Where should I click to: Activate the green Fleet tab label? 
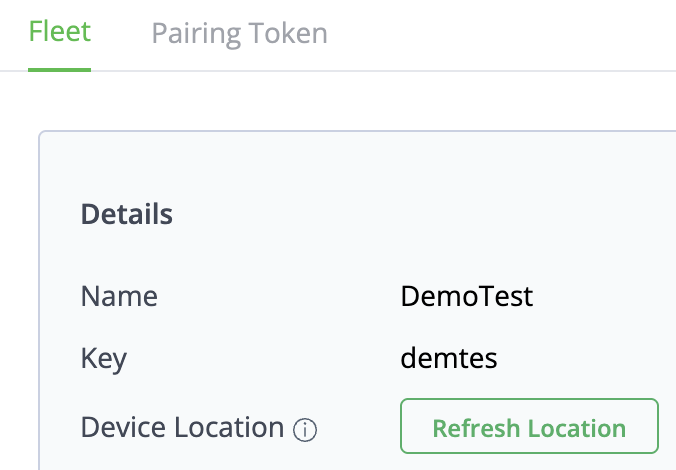[60, 31]
